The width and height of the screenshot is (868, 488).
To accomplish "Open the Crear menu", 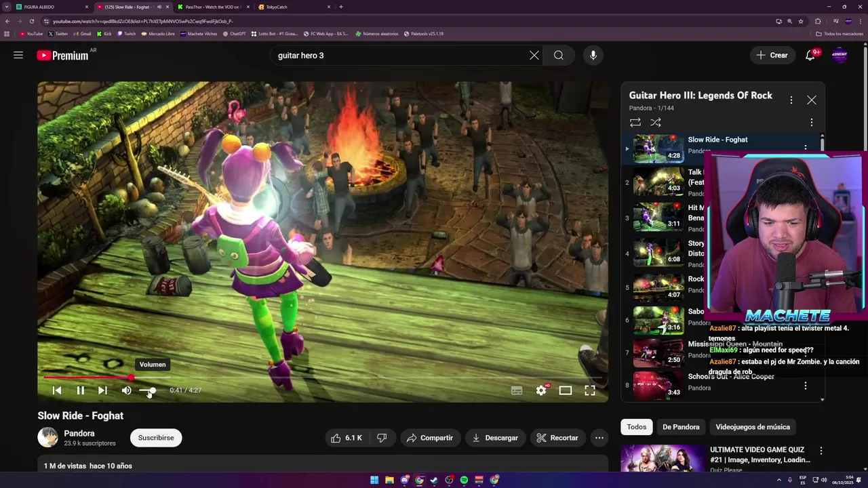I will pyautogui.click(x=772, y=56).
